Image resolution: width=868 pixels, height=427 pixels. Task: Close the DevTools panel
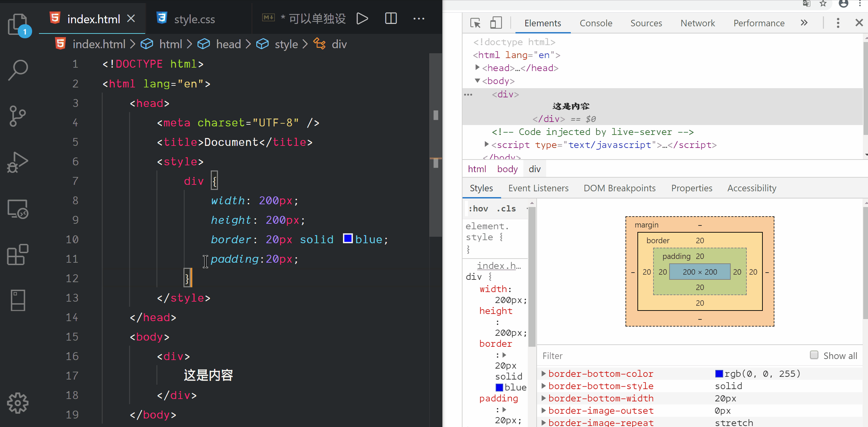coord(859,23)
